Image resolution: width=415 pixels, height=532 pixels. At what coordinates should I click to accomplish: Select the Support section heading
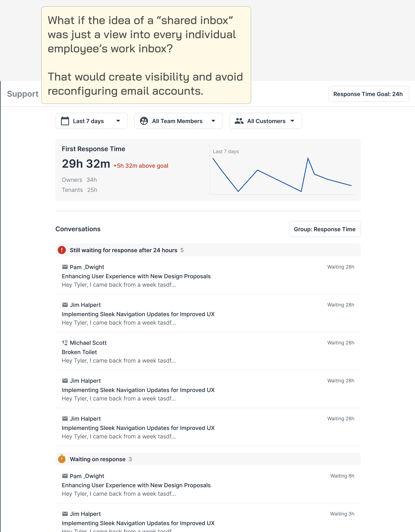coord(23,94)
